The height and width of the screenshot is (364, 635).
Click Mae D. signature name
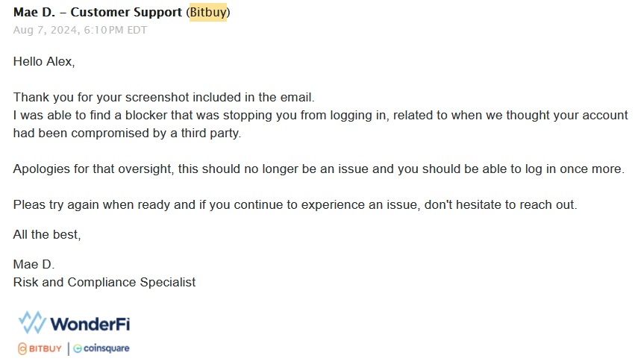click(x=34, y=264)
